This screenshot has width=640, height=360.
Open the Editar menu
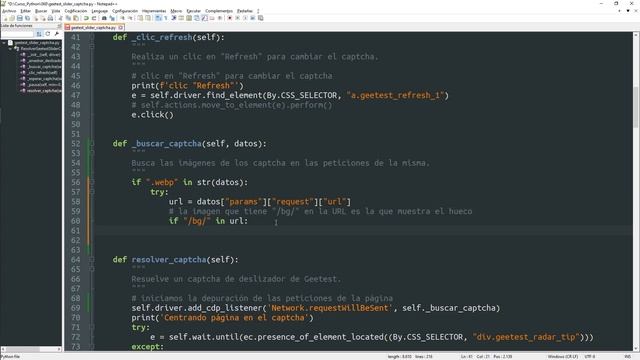[x=26, y=11]
